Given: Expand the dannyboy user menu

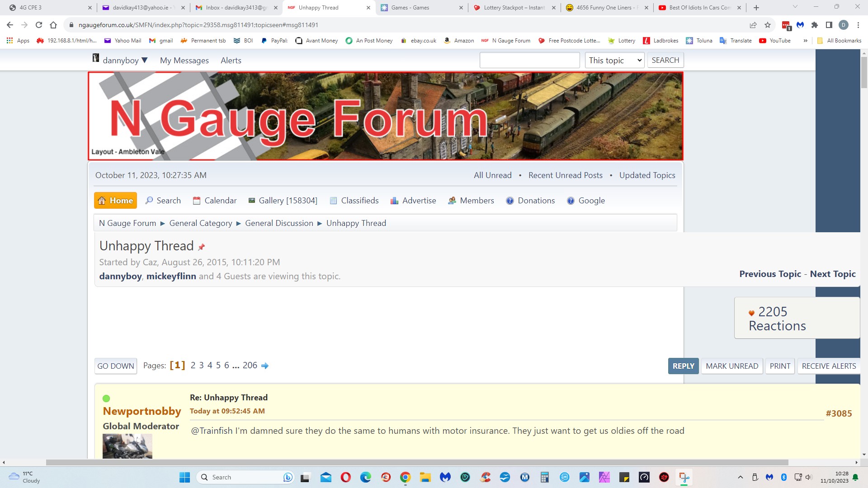Looking at the screenshot, I should tap(120, 60).
